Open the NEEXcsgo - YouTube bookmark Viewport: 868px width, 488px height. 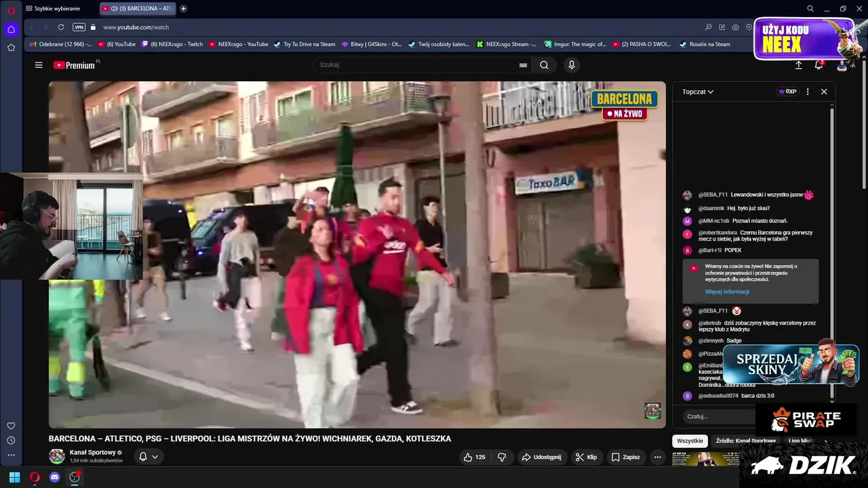pyautogui.click(x=238, y=44)
